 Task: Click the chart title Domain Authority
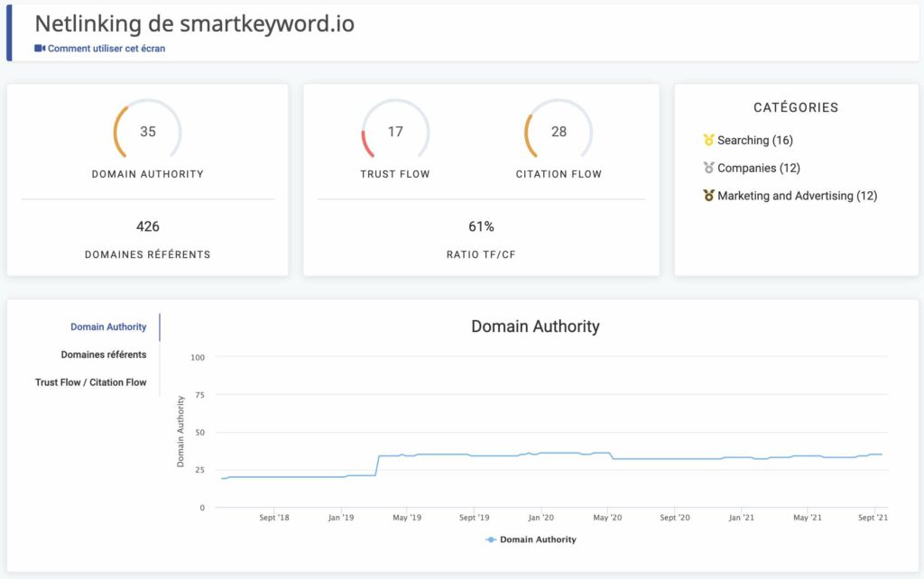(x=535, y=326)
